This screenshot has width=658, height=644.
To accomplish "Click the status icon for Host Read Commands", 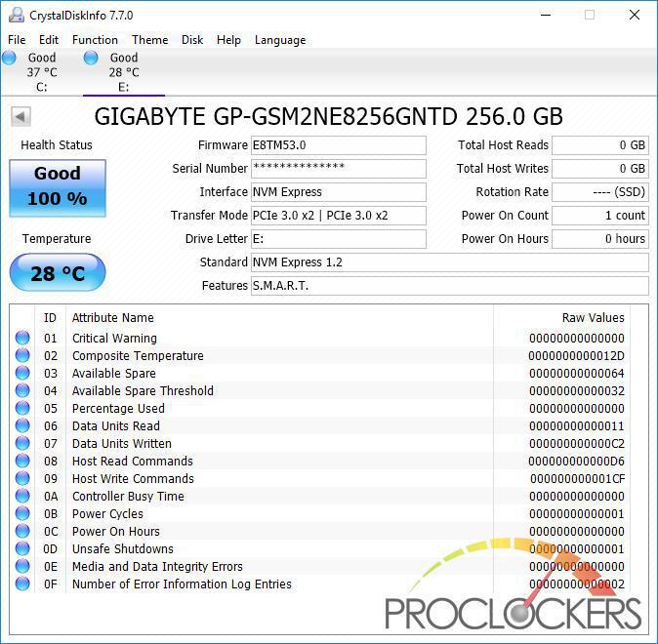I will tap(22, 461).
